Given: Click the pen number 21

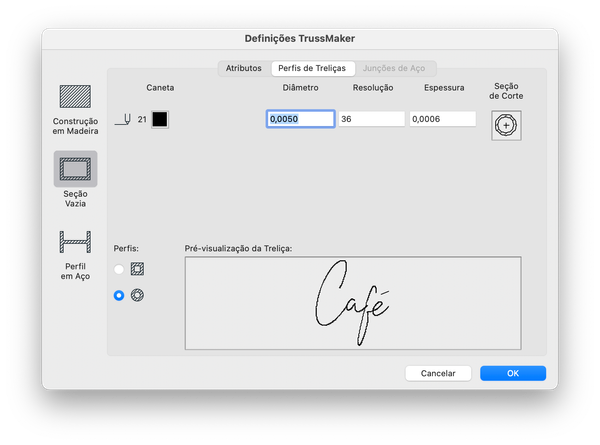Looking at the screenshot, I should pyautogui.click(x=142, y=119).
